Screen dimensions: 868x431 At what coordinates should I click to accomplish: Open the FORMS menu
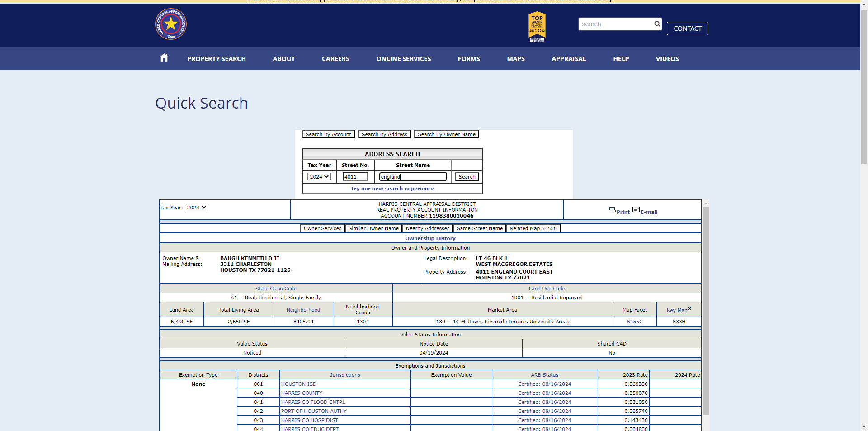click(469, 59)
